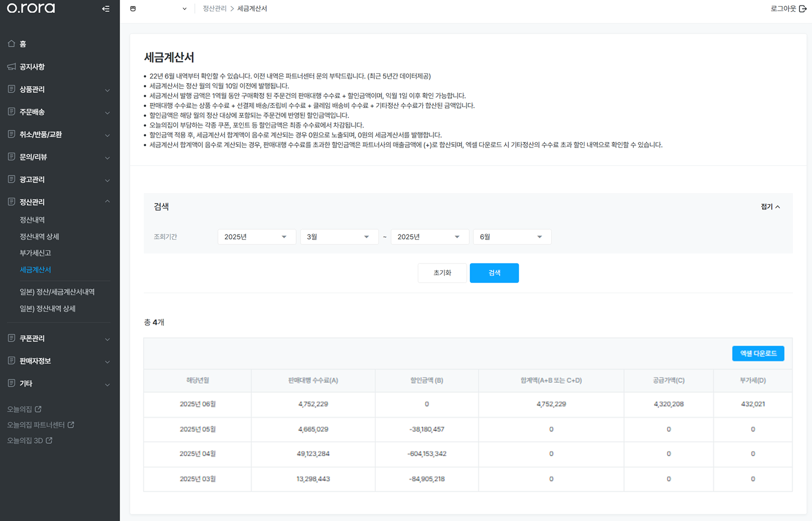The image size is (812, 521).
Task: Click the 판매자정보 document icon
Action: coord(12,360)
